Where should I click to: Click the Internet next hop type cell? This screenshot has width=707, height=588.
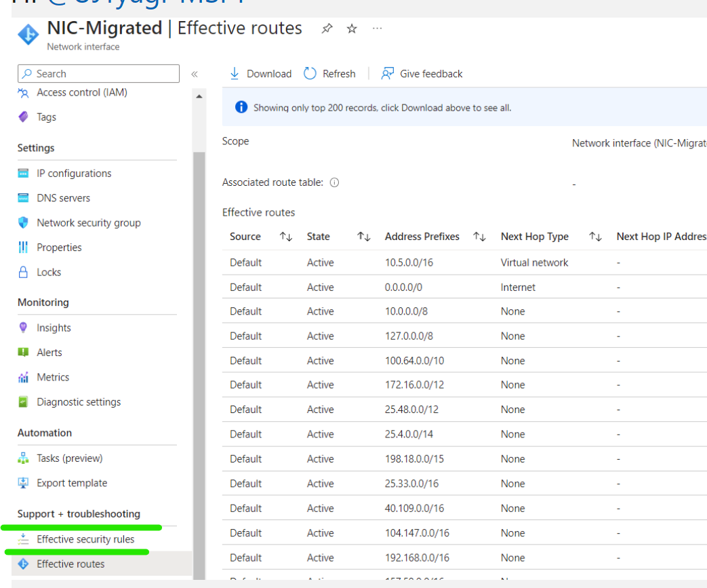[518, 287]
